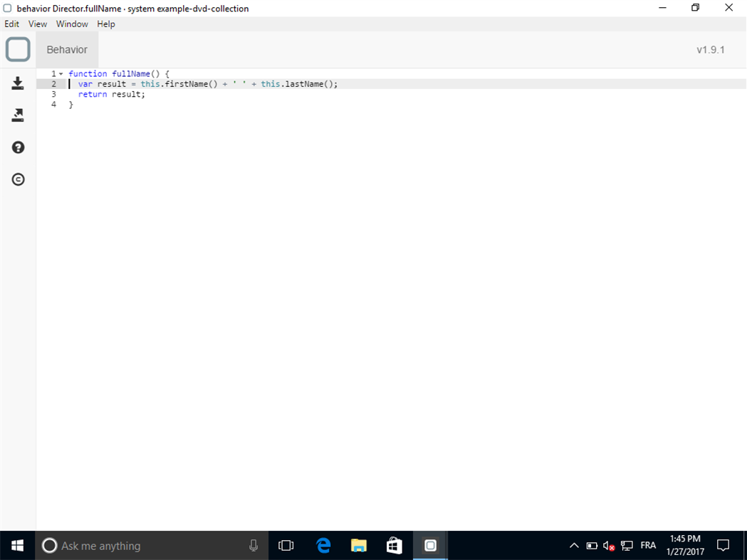
Task: Click the v1.9.1 version label
Action: pos(710,49)
